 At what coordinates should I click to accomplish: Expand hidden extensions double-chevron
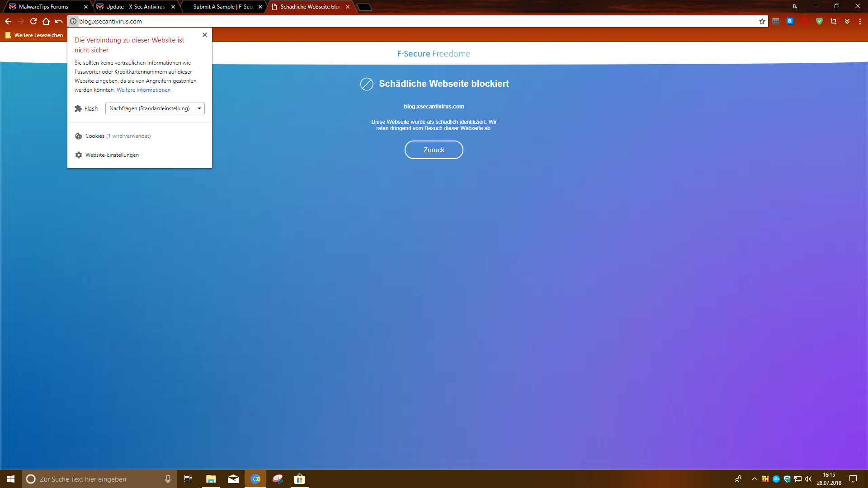click(847, 21)
